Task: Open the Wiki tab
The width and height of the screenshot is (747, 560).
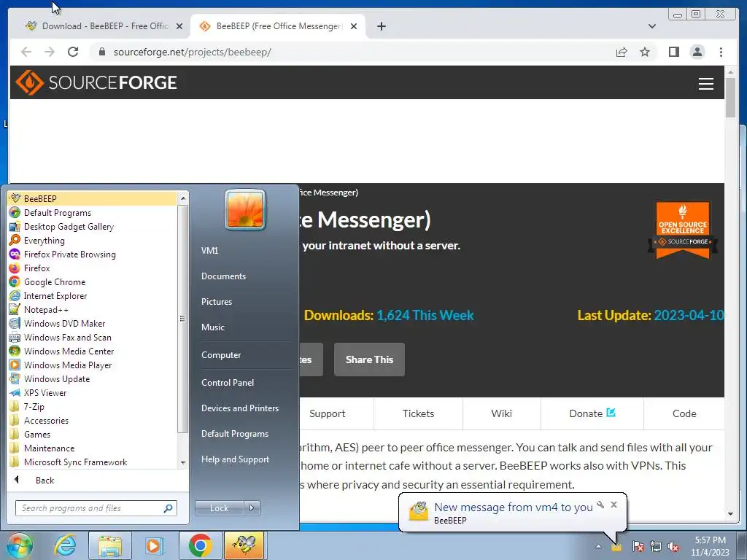Action: [x=502, y=413]
